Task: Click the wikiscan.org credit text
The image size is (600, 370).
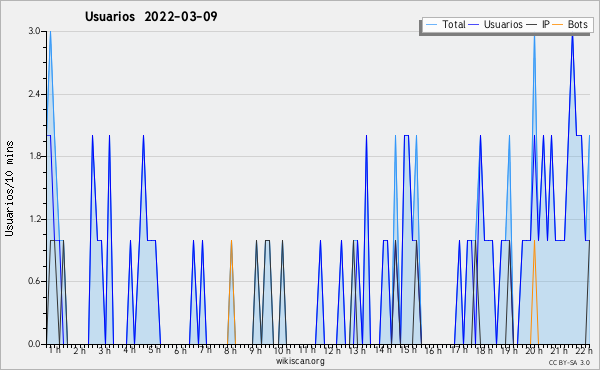Action: [300, 361]
